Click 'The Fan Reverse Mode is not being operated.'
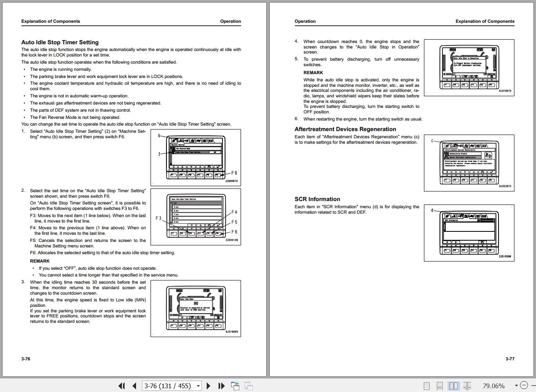 75,117
